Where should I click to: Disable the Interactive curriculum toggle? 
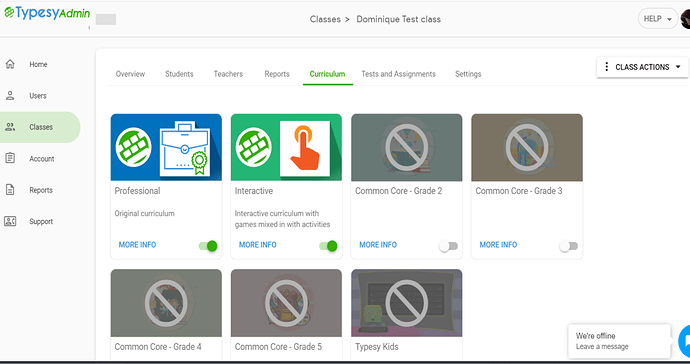328,246
